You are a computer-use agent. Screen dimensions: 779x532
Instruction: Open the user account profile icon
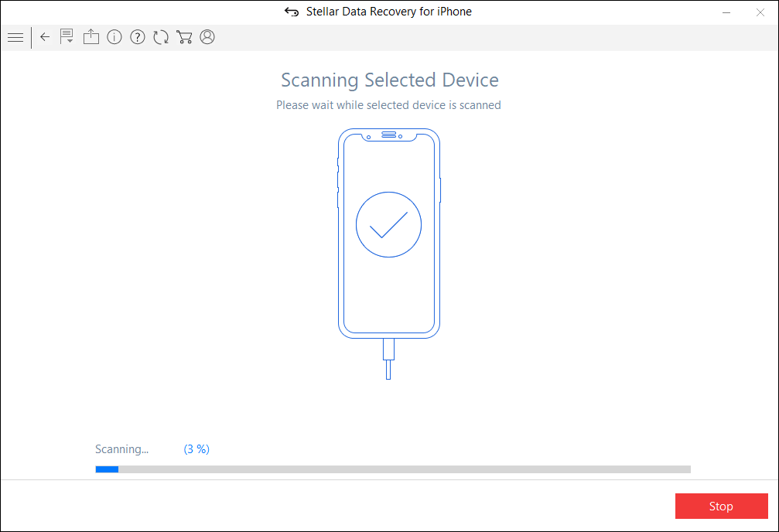(x=207, y=37)
